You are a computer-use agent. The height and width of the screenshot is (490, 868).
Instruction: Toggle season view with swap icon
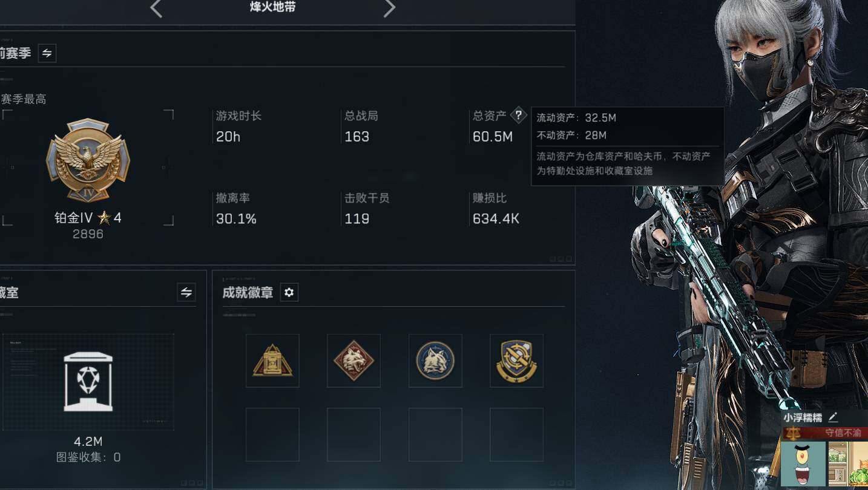(47, 53)
